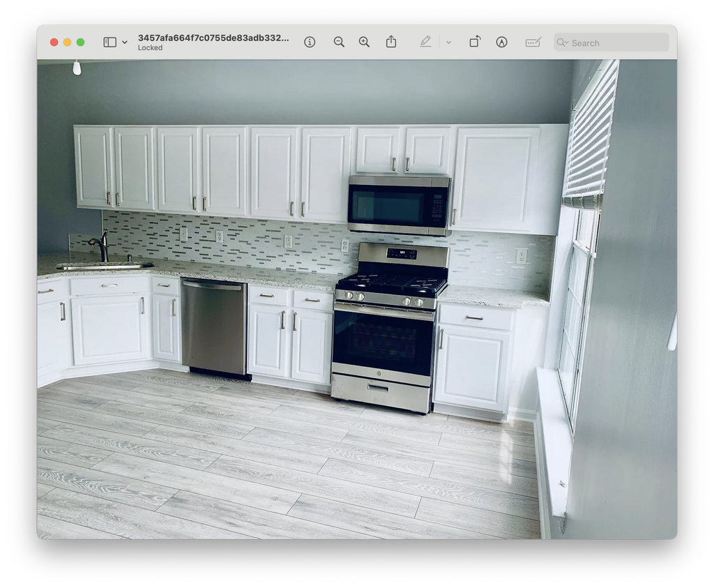Close the Preview window

click(54, 43)
